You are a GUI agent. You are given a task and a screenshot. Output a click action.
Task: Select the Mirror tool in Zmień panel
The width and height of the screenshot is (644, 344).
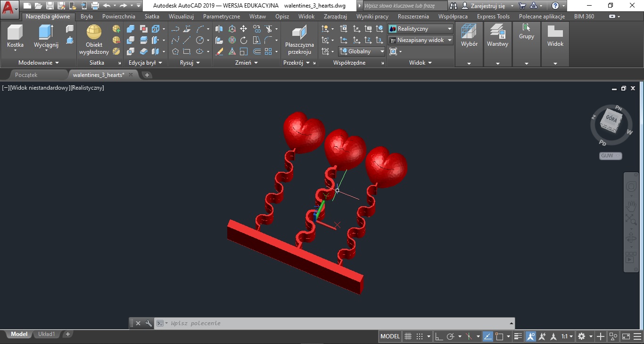(219, 29)
